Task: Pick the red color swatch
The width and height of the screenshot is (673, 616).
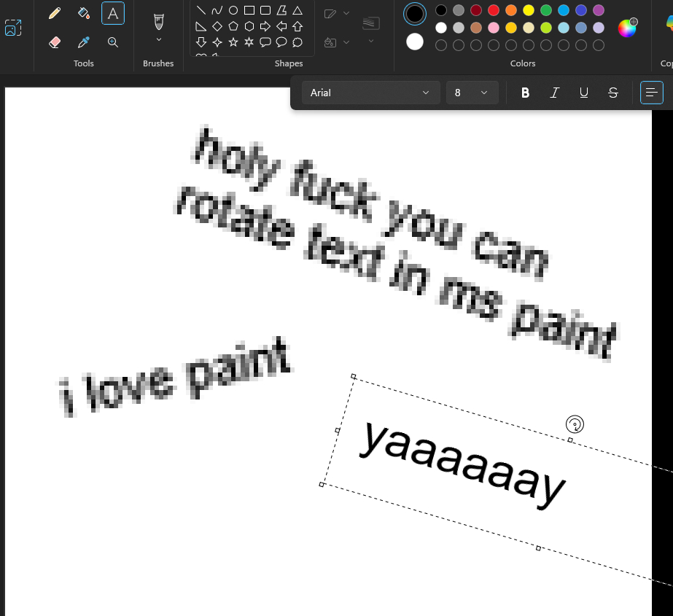Action: pos(494,10)
